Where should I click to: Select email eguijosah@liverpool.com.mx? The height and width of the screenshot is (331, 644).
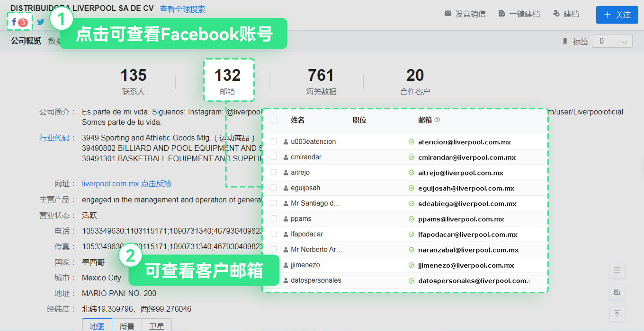pos(466,188)
